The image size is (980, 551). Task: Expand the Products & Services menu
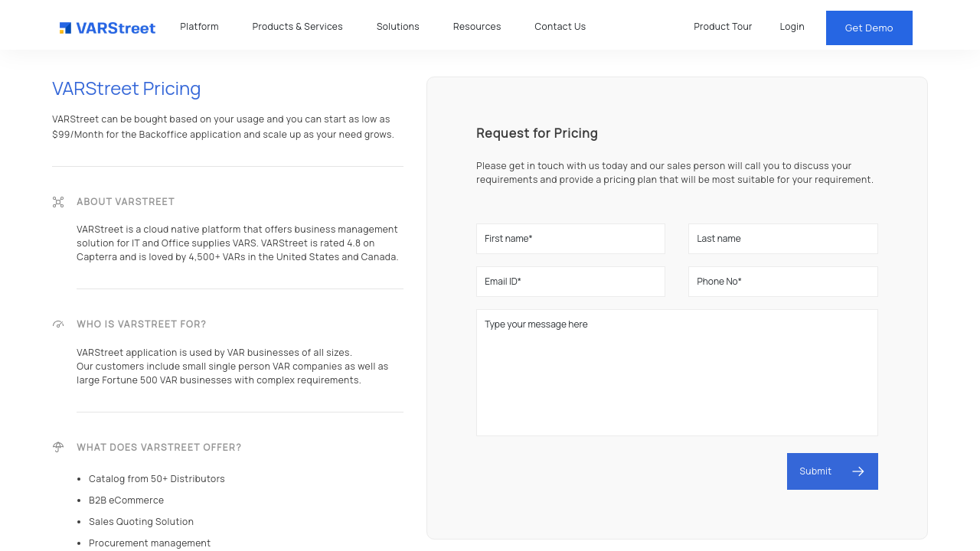[x=297, y=27]
